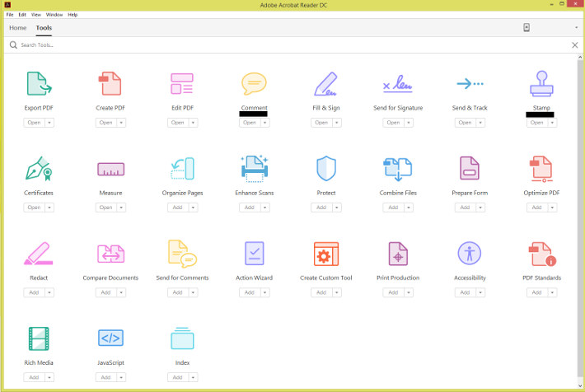585x392 pixels.
Task: Open the Rich Media film icon
Action: coord(39,338)
